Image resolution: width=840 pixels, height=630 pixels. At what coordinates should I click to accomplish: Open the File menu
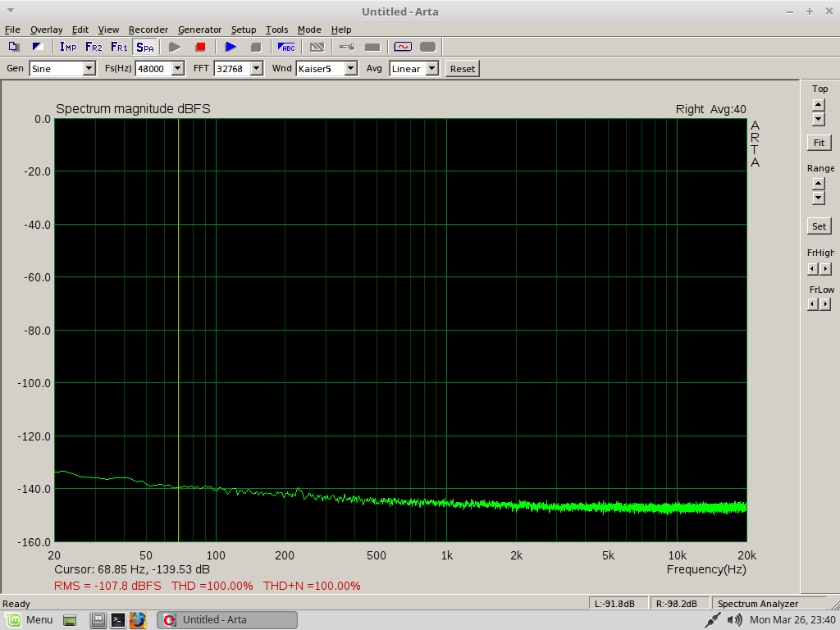[x=12, y=30]
